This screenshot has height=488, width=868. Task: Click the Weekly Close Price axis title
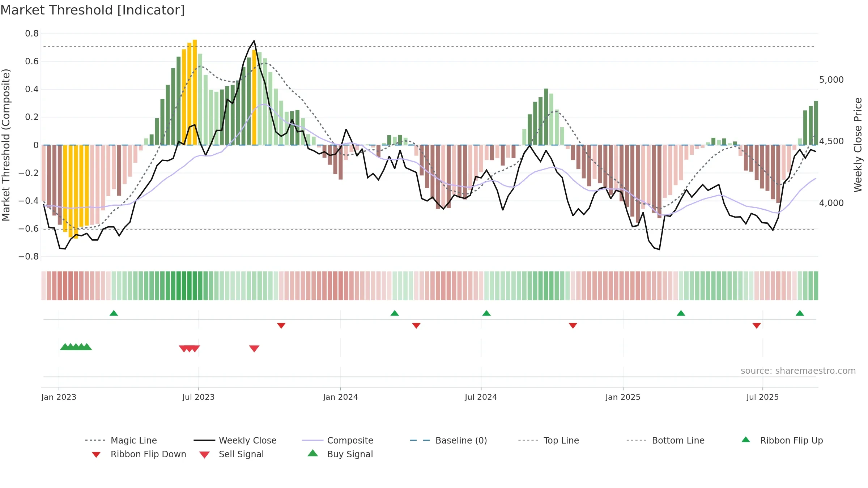click(x=858, y=145)
